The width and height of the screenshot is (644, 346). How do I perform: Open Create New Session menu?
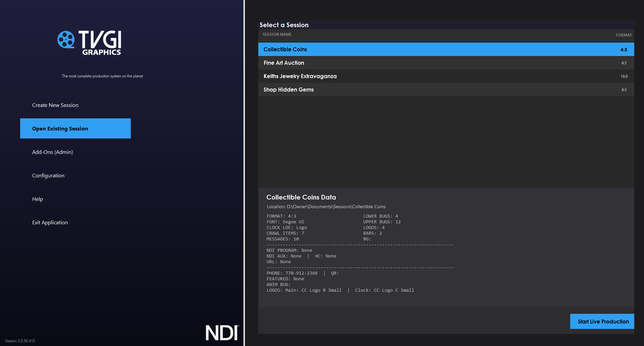point(55,105)
